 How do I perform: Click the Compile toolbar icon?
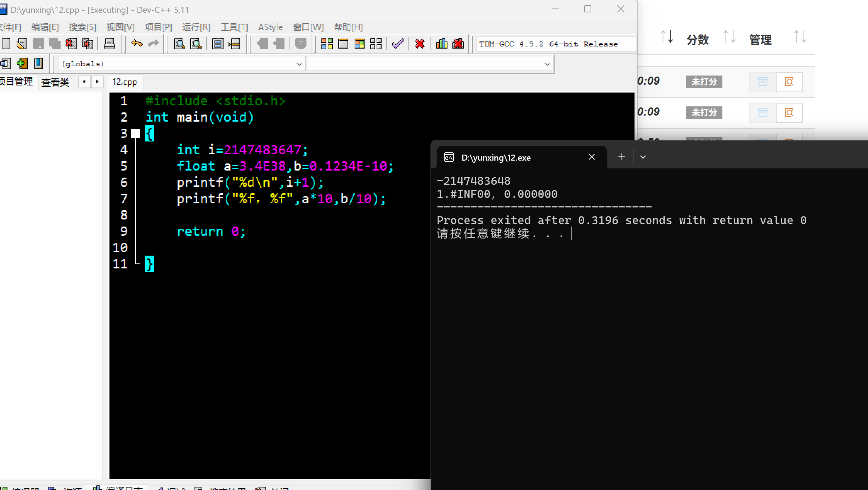coord(327,44)
